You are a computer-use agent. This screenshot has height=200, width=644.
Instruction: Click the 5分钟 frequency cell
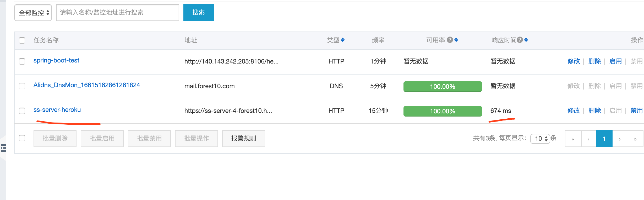pos(378,86)
